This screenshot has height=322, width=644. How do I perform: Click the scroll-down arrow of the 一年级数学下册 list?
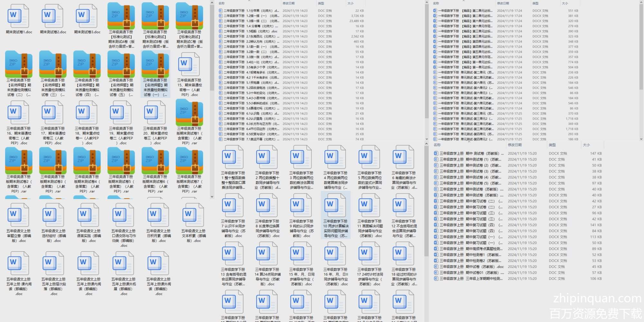tap(641, 139)
